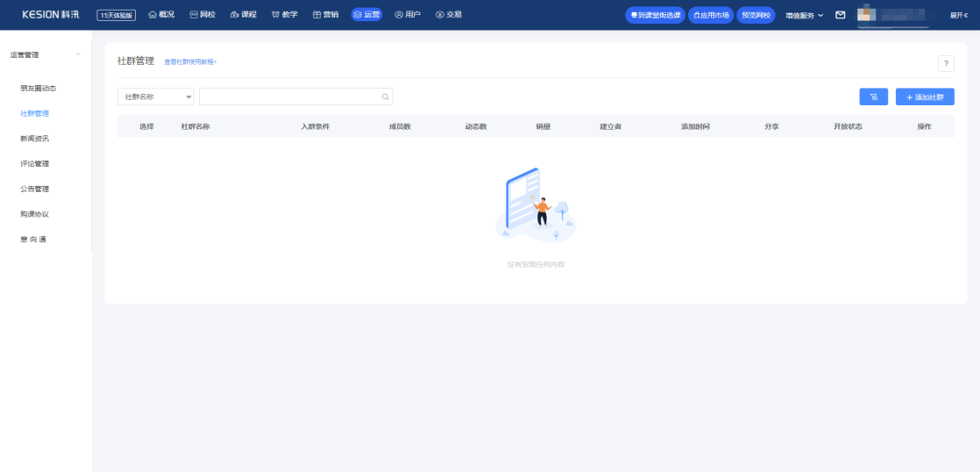Click the filter icon button
980x472 pixels.
pyautogui.click(x=873, y=97)
